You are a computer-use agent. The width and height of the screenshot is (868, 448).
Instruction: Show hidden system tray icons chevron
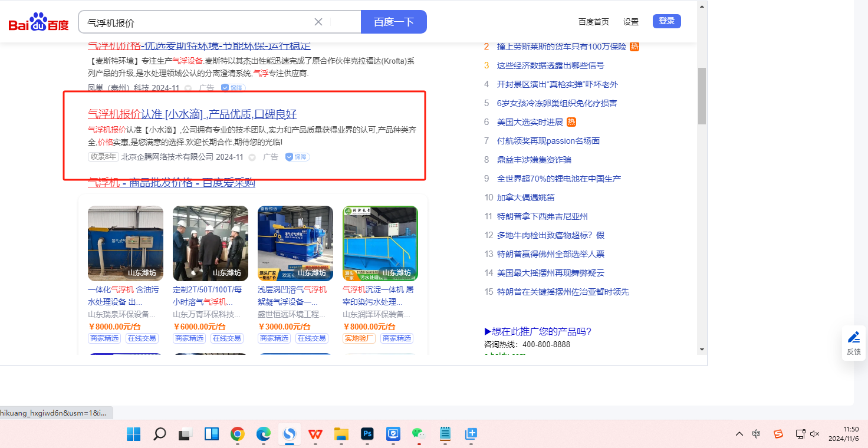coord(739,434)
